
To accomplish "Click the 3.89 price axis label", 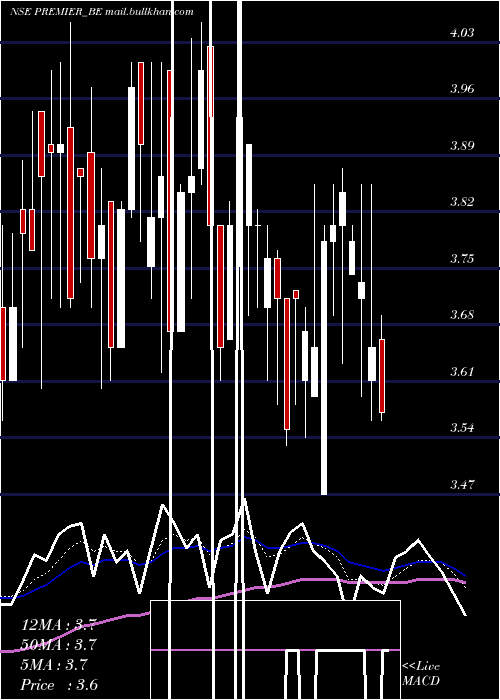I will tap(462, 146).
